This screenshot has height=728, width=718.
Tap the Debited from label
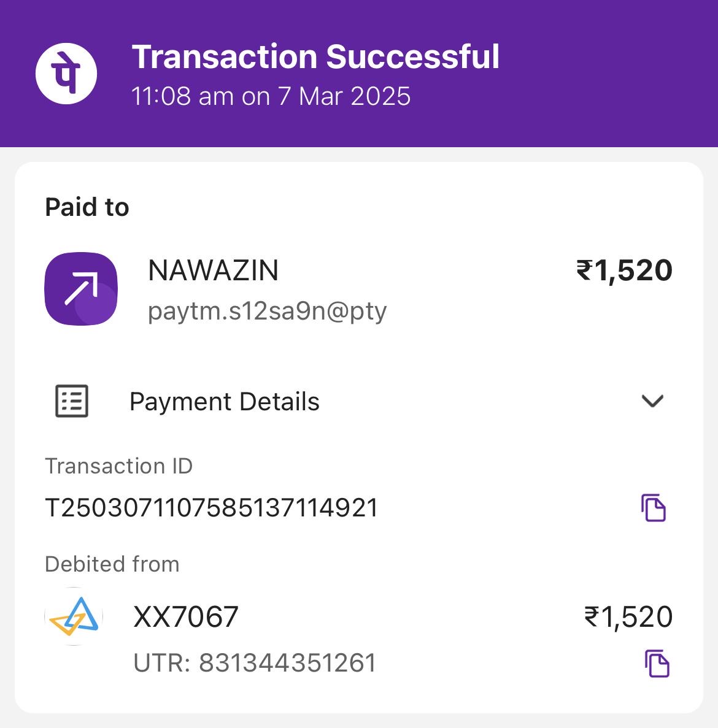112,564
